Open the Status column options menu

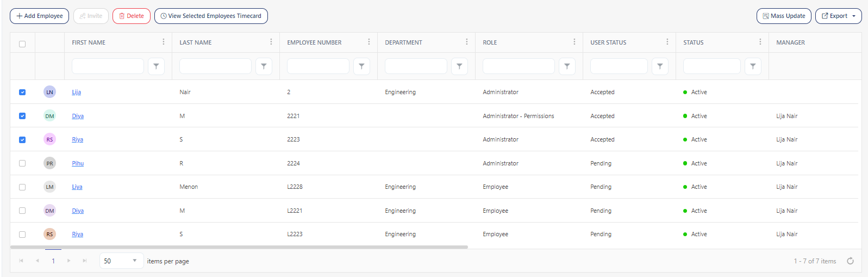tap(760, 42)
